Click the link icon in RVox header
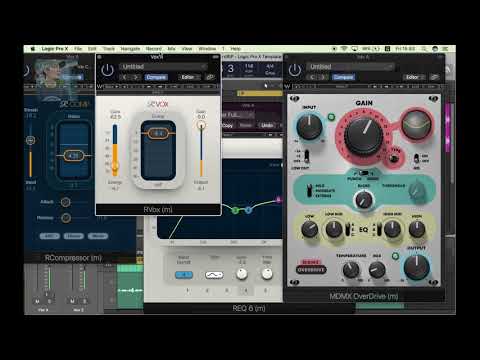480x360 pixels. pyautogui.click(x=210, y=77)
